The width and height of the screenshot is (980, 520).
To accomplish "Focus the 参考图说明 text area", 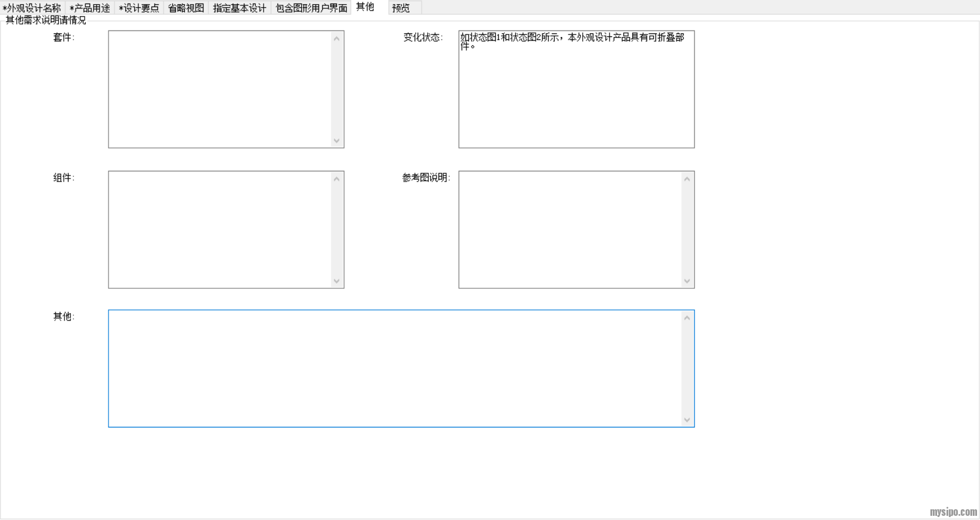I will coord(570,229).
